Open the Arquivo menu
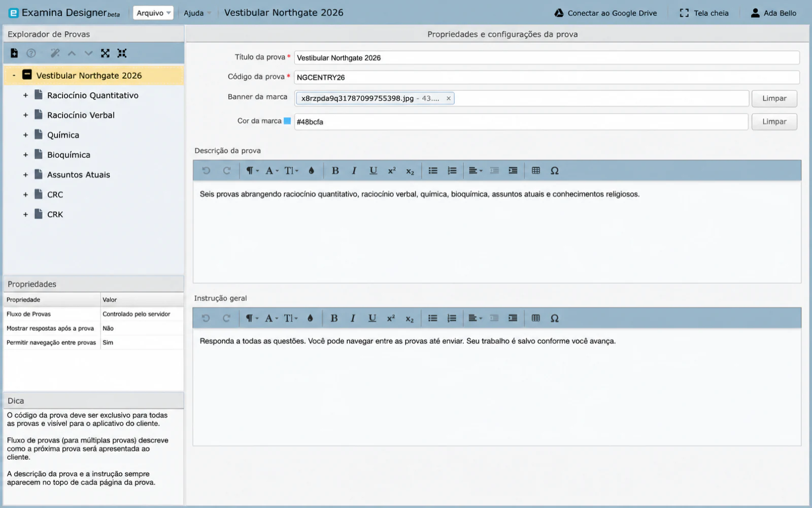The width and height of the screenshot is (812, 508). tap(153, 13)
